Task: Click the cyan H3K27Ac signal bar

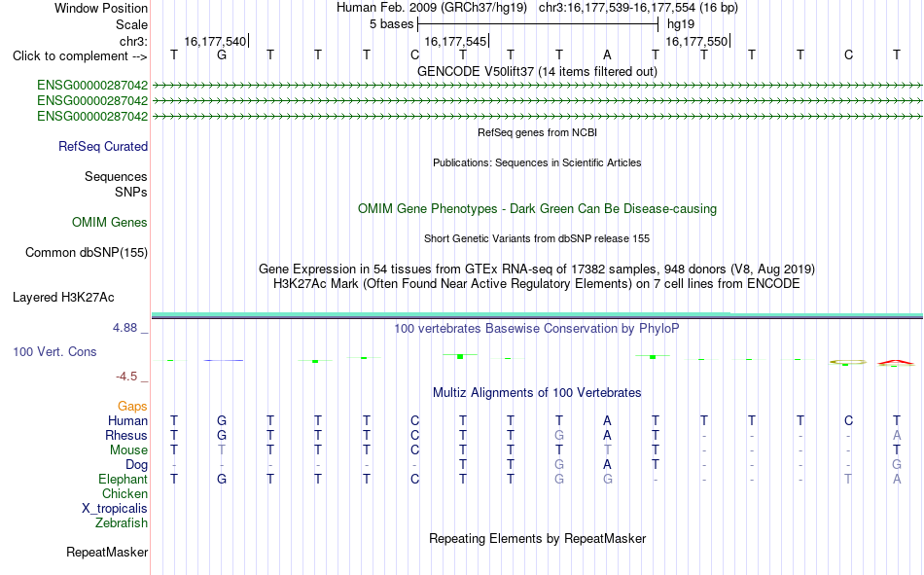Action: click(537, 314)
